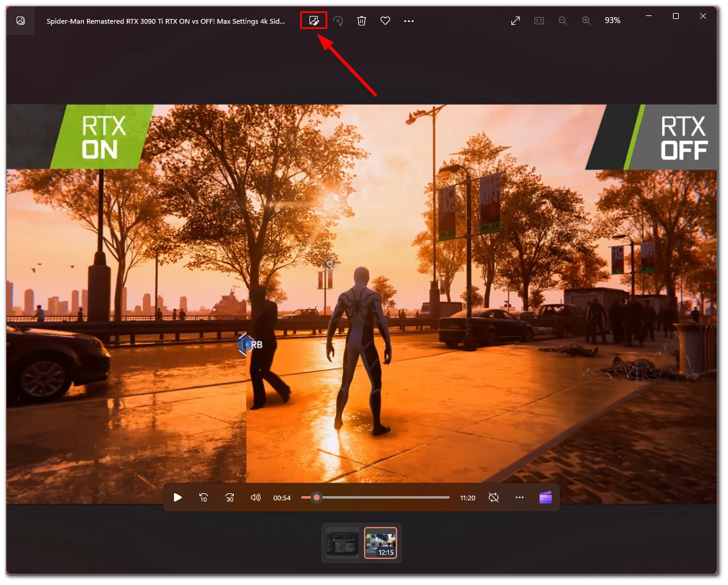Screen dimensions: 728x585
Task: Click the Spider-Man Remastered file title
Action: pyautogui.click(x=166, y=21)
